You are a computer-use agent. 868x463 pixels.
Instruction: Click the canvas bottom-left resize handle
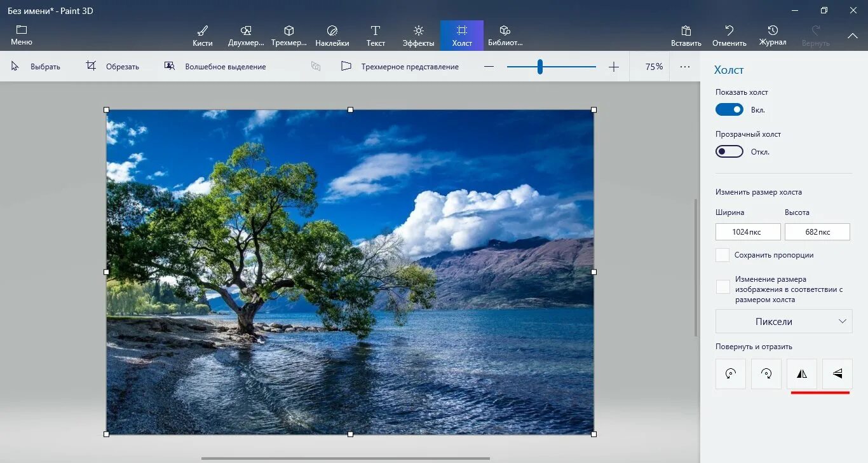(x=106, y=434)
